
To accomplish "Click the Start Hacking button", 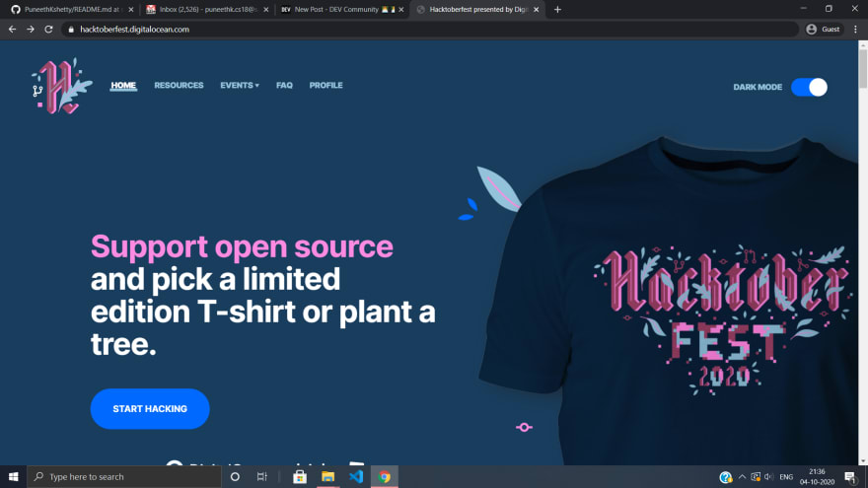I will point(150,409).
